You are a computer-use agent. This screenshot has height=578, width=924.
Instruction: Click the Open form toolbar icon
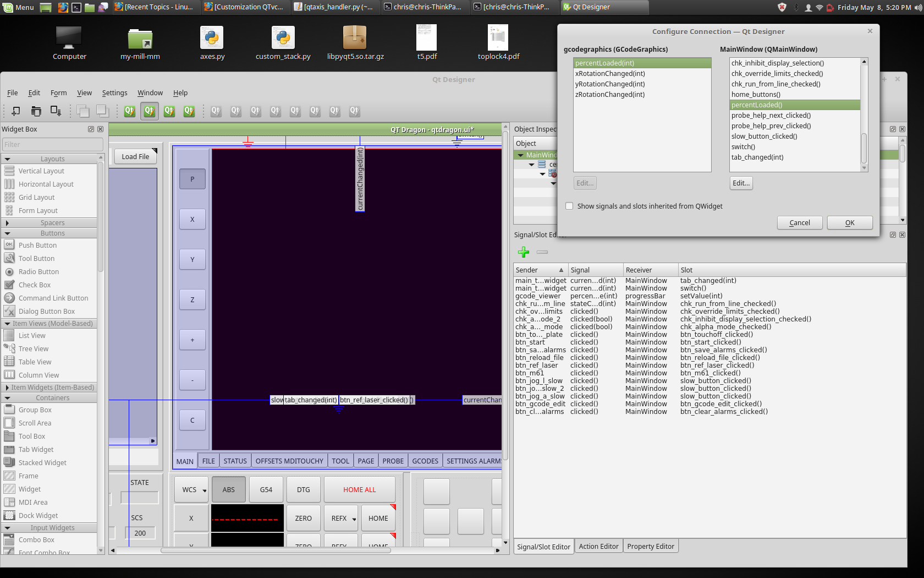click(36, 111)
